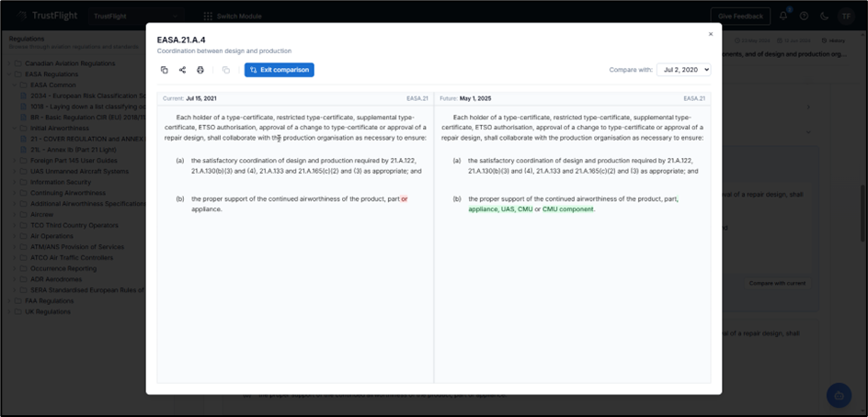Select the Aircrew folder

[42, 215]
